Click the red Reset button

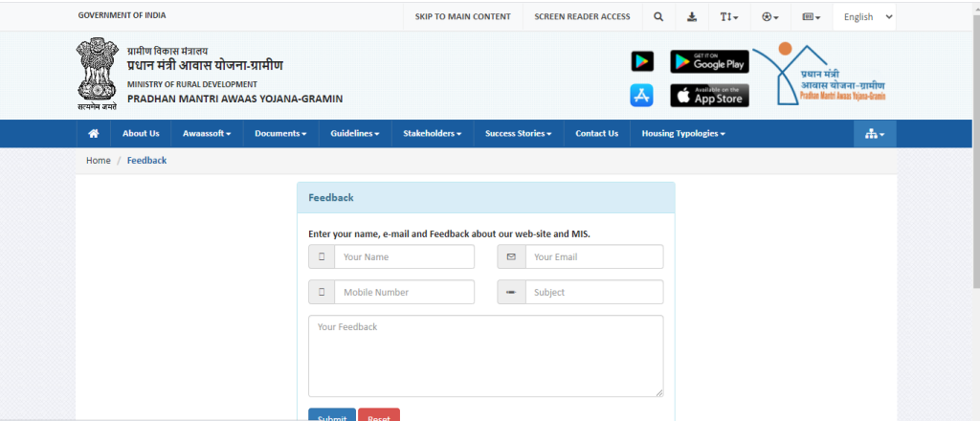379,415
